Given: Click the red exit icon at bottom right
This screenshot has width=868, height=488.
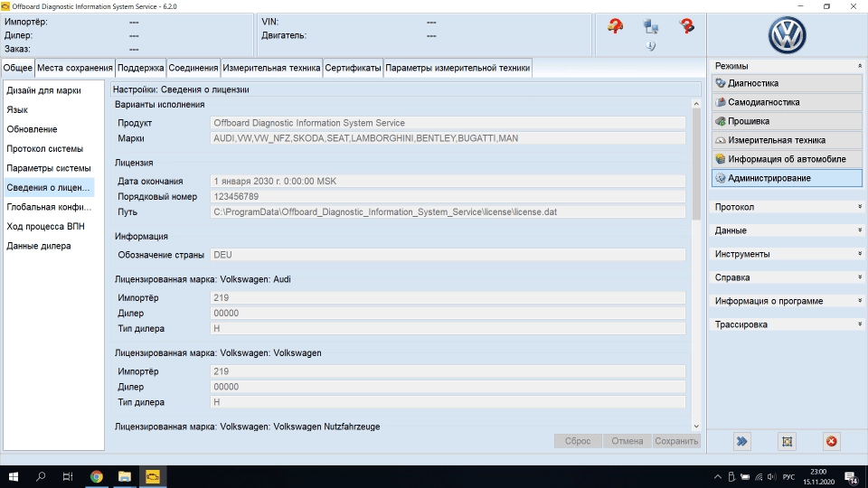Looking at the screenshot, I should click(x=832, y=441).
